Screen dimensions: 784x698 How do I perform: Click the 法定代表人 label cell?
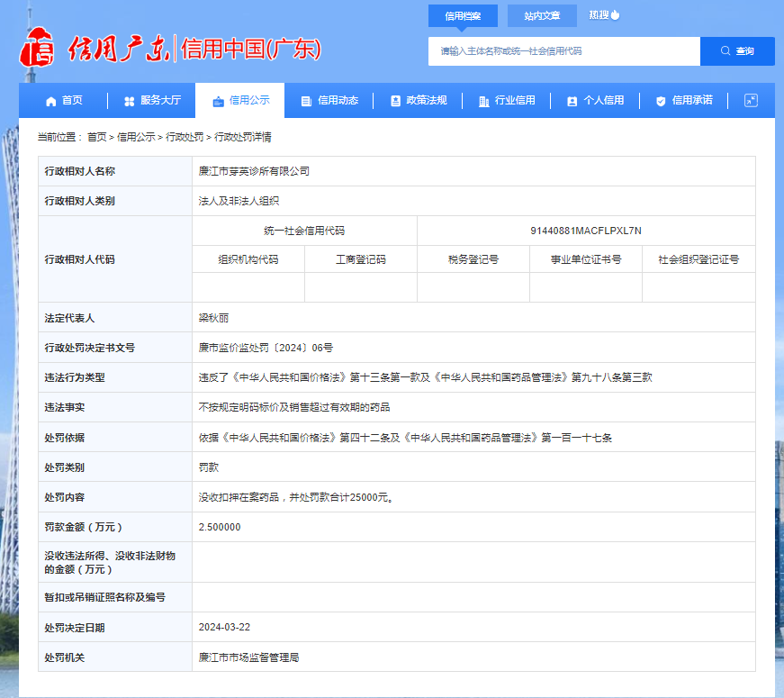click(x=115, y=318)
